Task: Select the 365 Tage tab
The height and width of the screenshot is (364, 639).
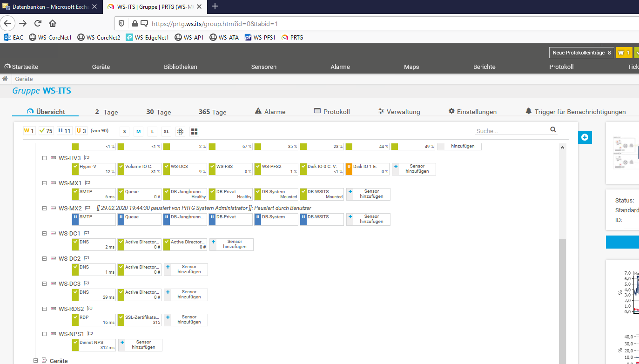Action: (212, 112)
